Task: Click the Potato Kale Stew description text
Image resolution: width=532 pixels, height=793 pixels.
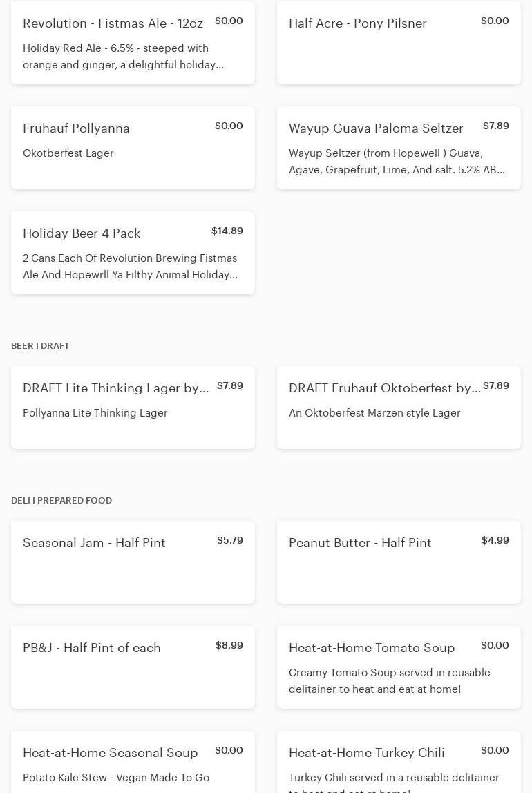Action: (116, 778)
